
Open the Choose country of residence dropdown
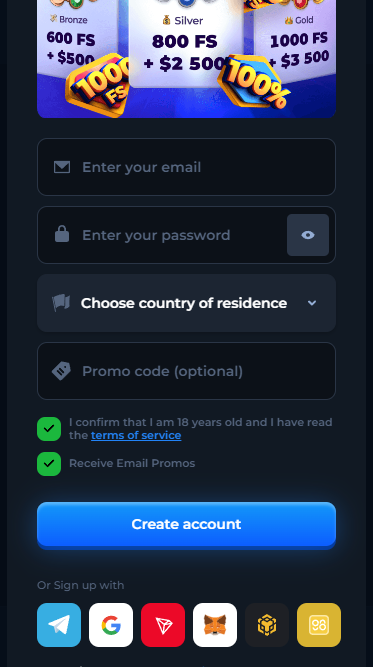point(186,303)
